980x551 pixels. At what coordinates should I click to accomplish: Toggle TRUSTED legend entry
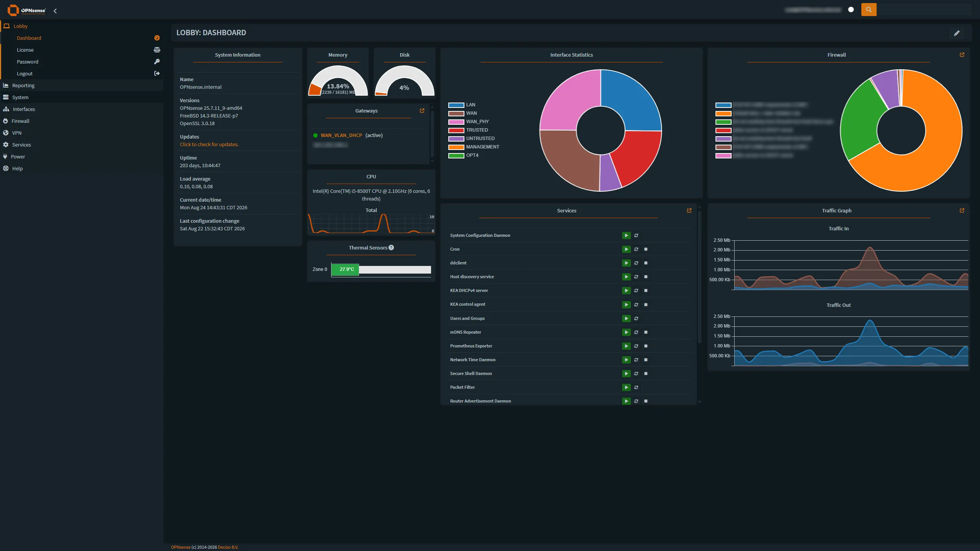pyautogui.click(x=468, y=130)
